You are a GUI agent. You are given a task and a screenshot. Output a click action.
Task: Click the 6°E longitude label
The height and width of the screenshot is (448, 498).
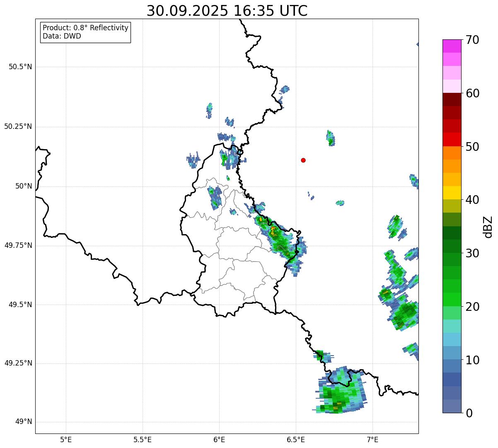tap(219, 439)
